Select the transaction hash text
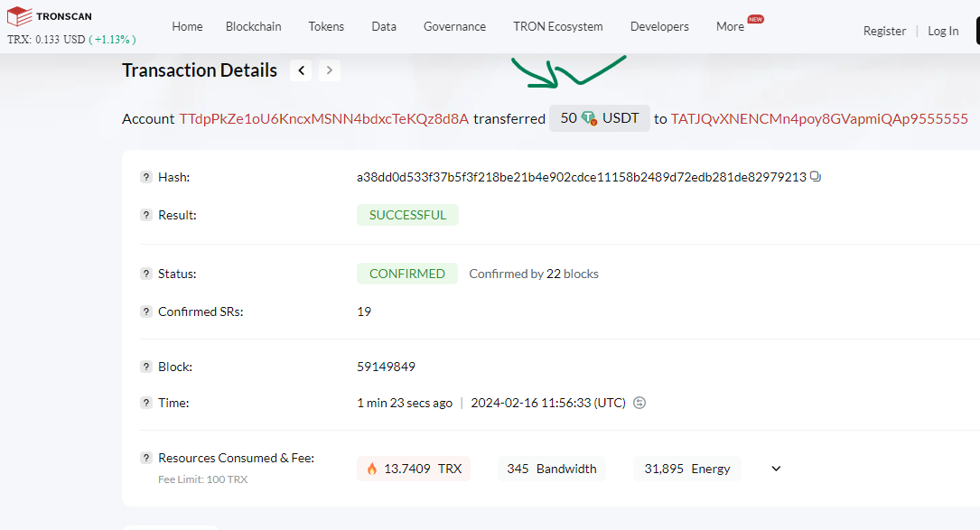The image size is (980, 530). point(582,177)
